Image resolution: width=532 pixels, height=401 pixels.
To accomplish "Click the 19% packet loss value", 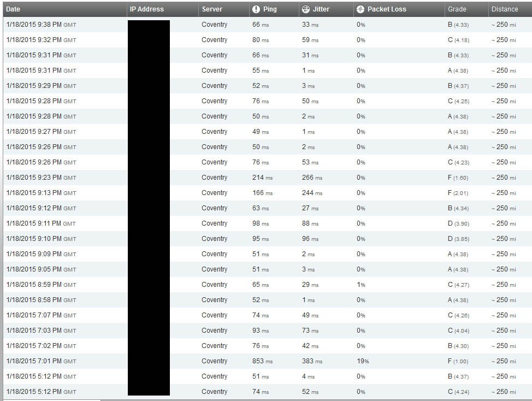I will pos(363,361).
